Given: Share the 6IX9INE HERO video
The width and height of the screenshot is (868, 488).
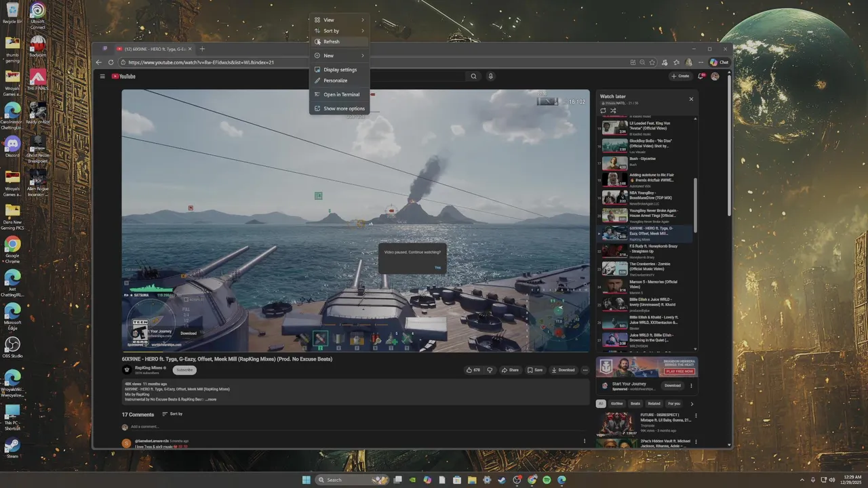Looking at the screenshot, I should (510, 370).
